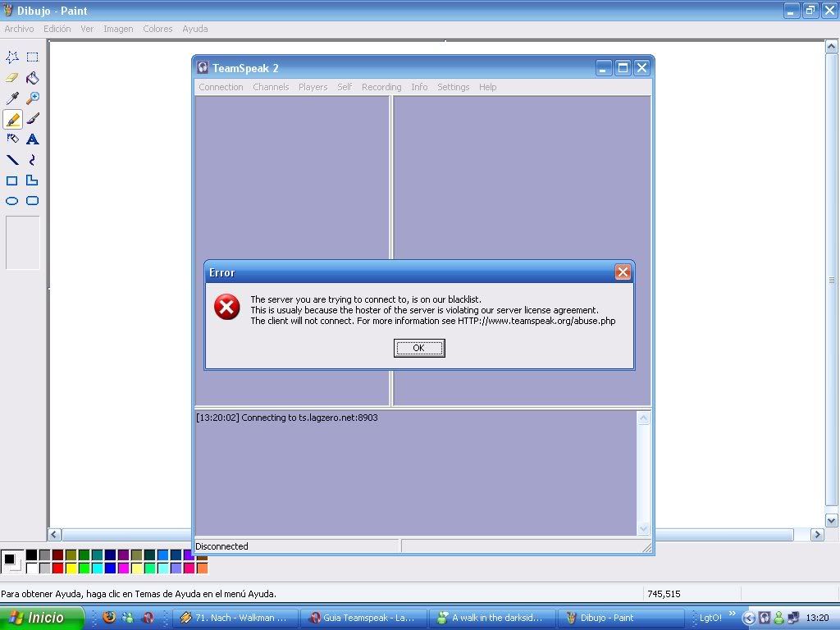Pick the dark red maroon palette swatch
840x630 pixels.
(x=58, y=555)
